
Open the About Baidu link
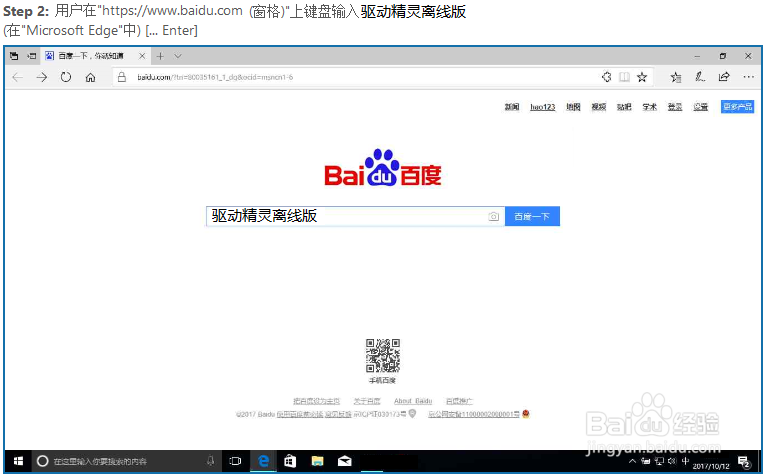click(x=413, y=401)
